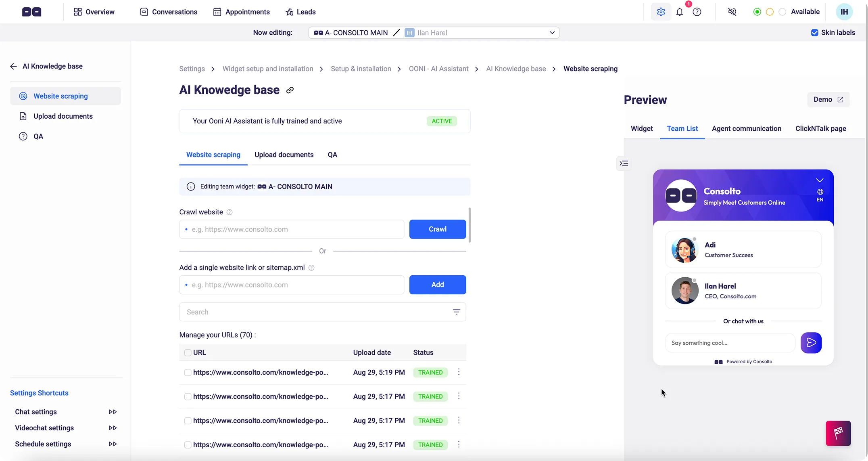Switch preview to ClickNTalk page tab
This screenshot has width=868, height=461.
click(820, 128)
